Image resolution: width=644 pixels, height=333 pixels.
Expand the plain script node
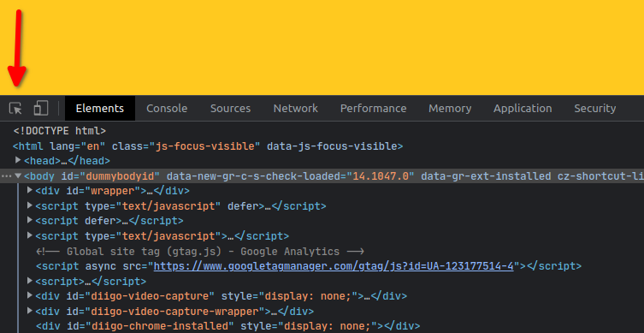coord(30,281)
